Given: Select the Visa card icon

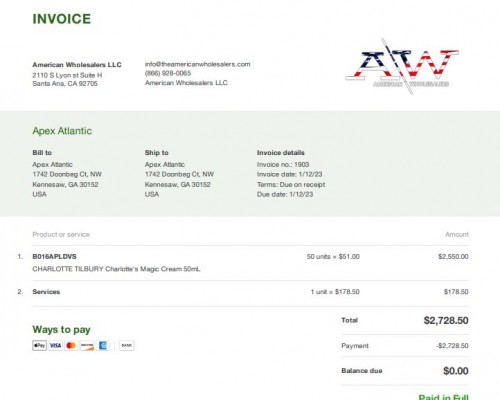Looking at the screenshot, I should coord(55,345).
